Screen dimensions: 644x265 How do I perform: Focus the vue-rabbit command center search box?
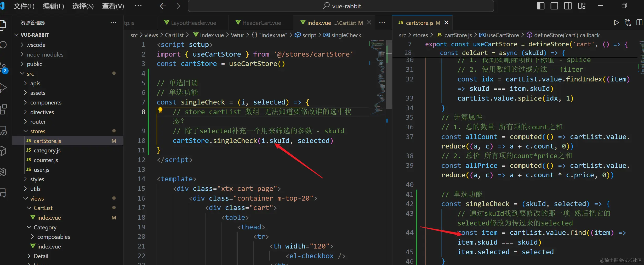click(341, 6)
